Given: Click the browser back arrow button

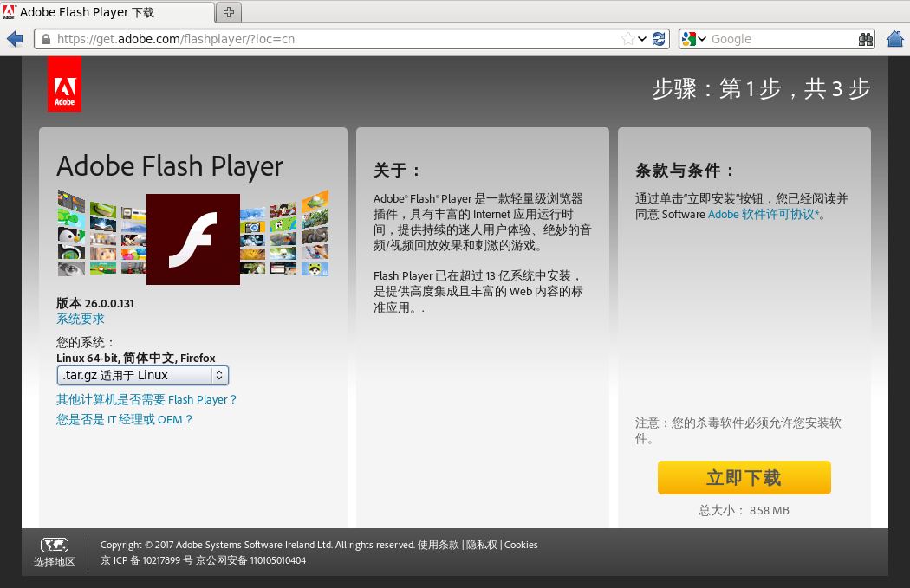Looking at the screenshot, I should (15, 39).
